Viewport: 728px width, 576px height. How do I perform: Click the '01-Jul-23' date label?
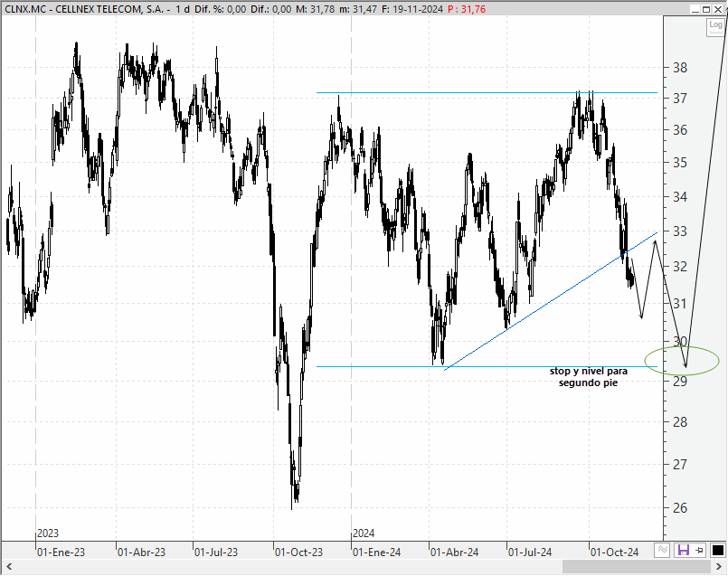point(216,552)
